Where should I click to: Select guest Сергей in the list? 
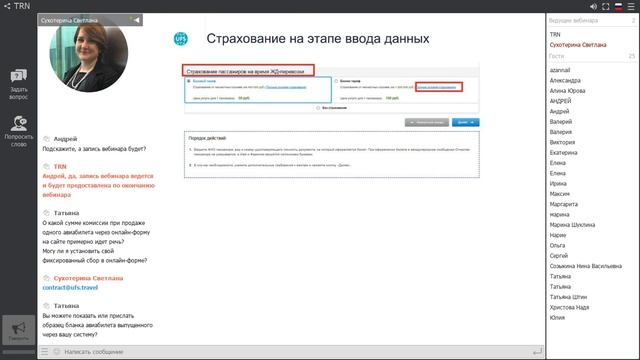[559, 256]
